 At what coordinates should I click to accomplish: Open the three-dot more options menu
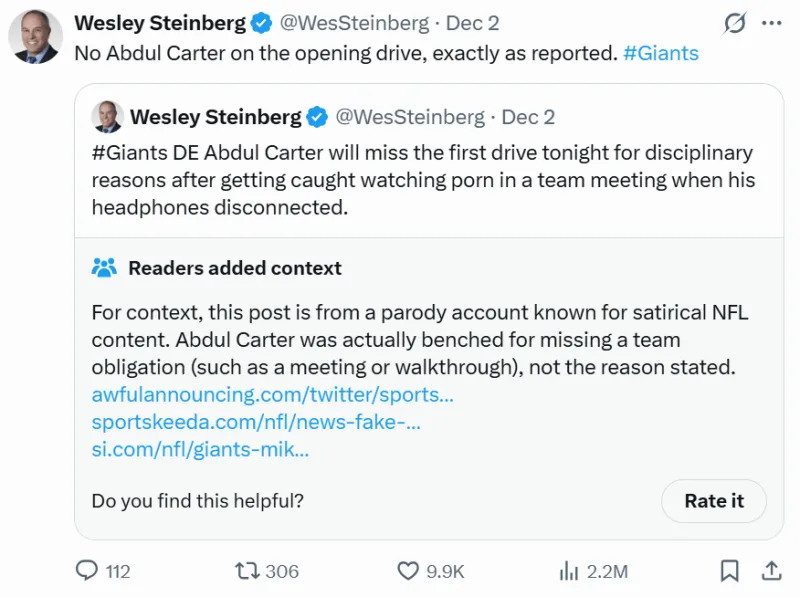pyautogui.click(x=771, y=23)
